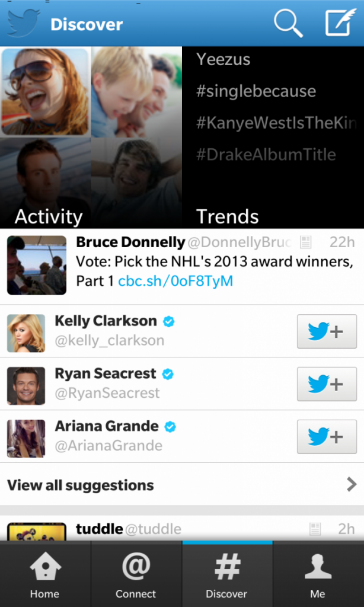Follow Kelly Clarkson with bird-plus button

pos(327,331)
